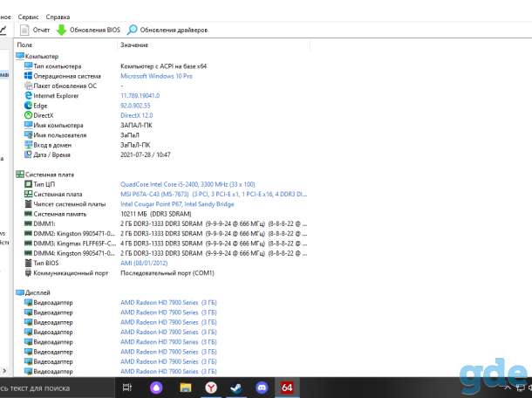Open the AIDA64 taskbar icon
Viewport: 532px width, 398px height.
click(x=287, y=388)
